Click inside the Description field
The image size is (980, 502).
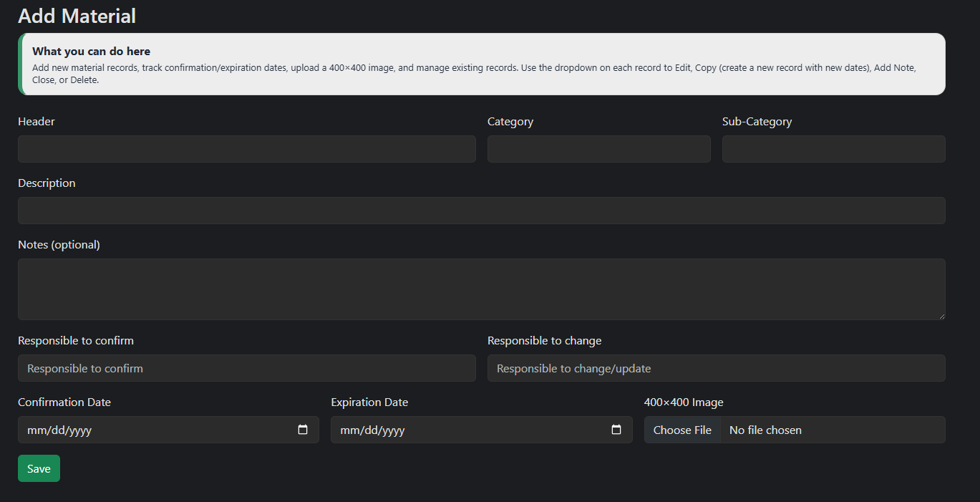481,211
